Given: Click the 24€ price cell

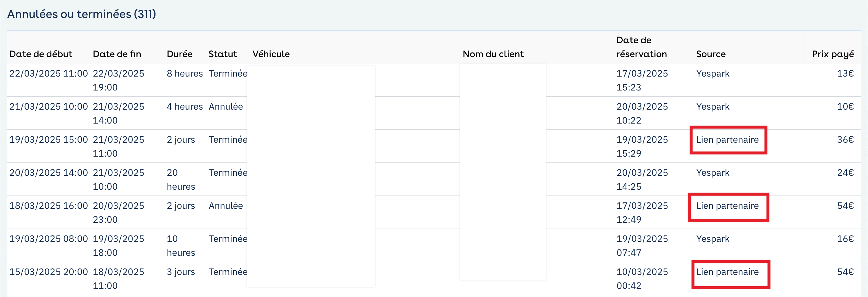Looking at the screenshot, I should [x=845, y=172].
